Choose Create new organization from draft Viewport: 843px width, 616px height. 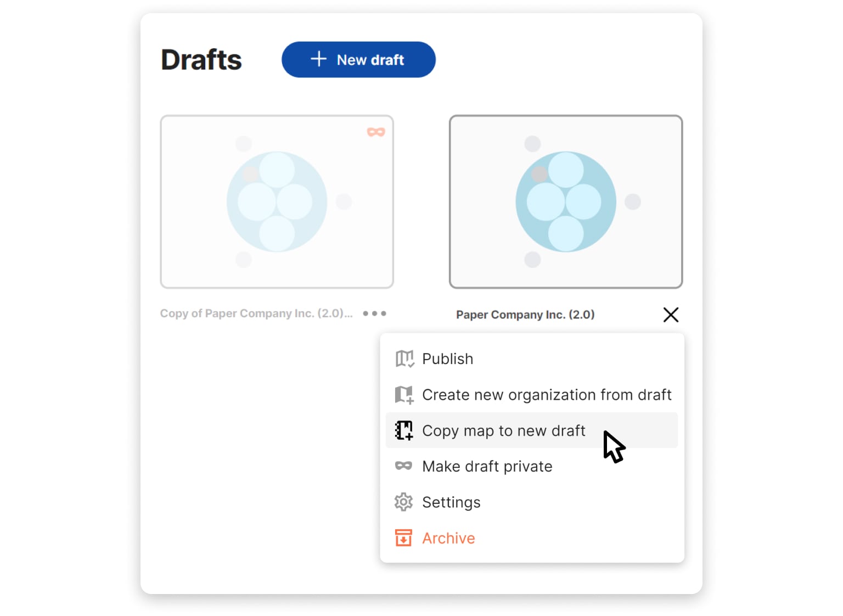tap(546, 395)
